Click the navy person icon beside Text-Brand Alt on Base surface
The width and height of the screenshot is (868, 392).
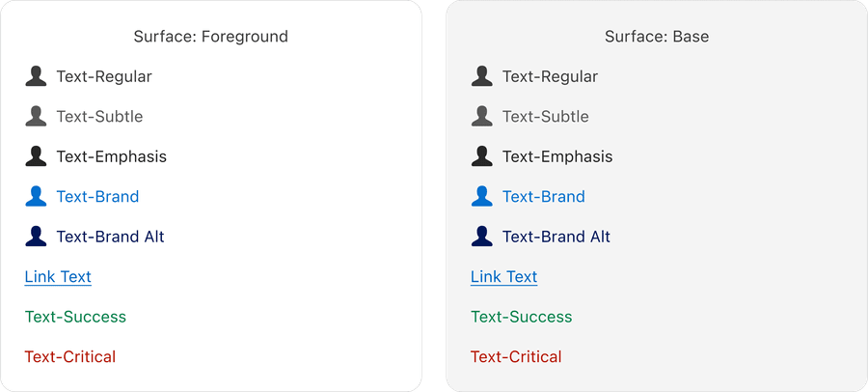point(482,237)
